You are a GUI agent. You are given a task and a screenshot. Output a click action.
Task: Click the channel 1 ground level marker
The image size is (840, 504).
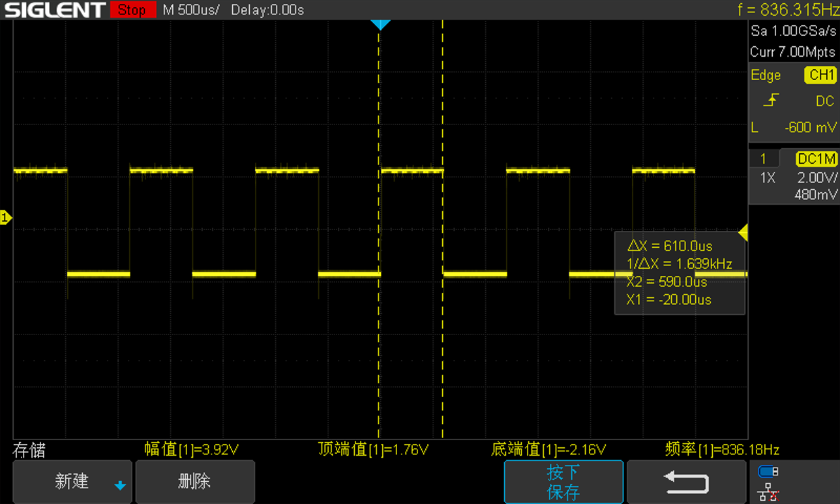(x=6, y=218)
